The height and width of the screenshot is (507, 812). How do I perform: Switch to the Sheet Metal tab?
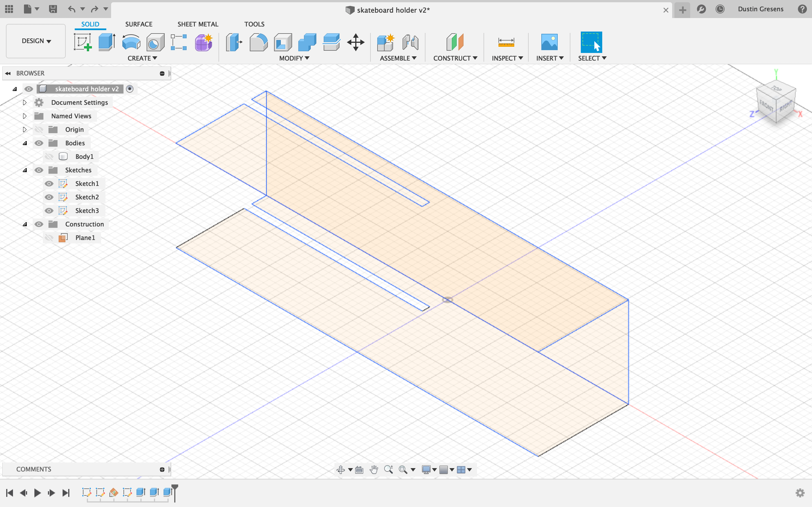pos(198,24)
